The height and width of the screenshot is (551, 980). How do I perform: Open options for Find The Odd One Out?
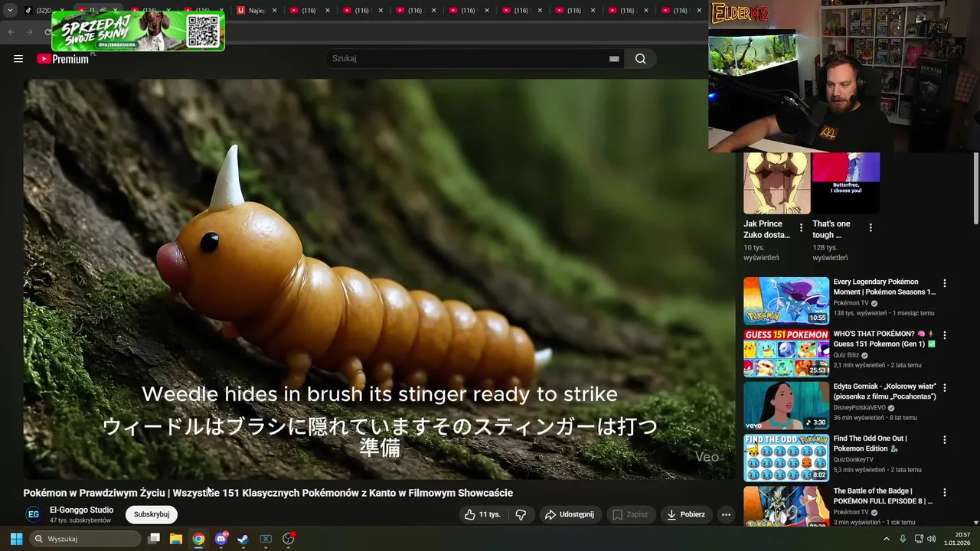[x=944, y=440]
